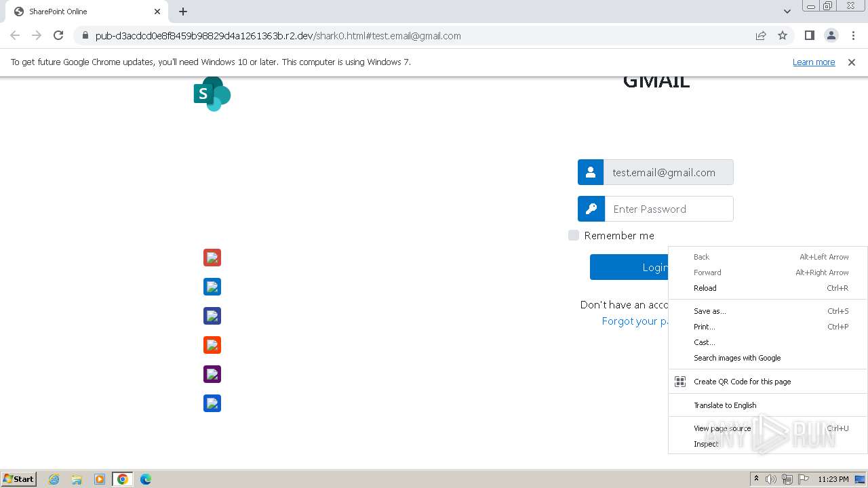Open Internet Explorer from the taskbar

pyautogui.click(x=54, y=479)
